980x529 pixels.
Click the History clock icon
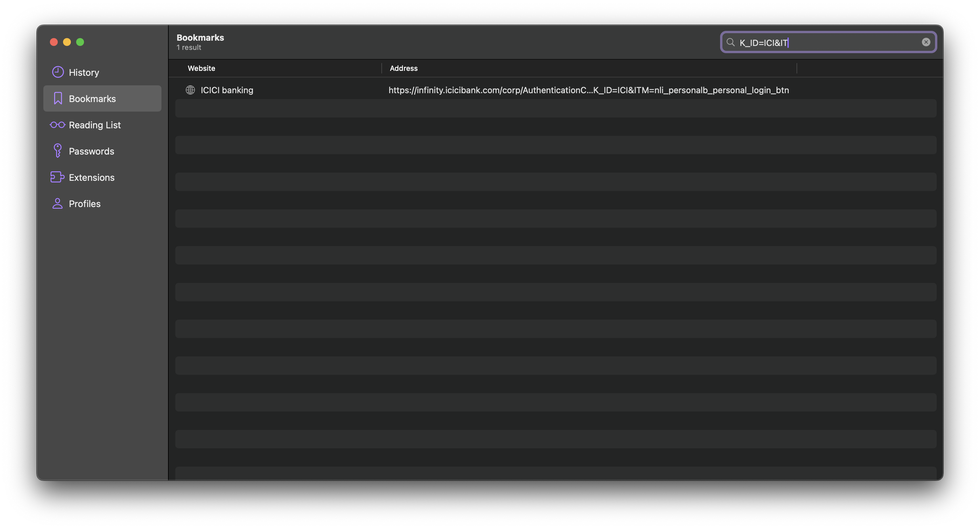pos(58,72)
